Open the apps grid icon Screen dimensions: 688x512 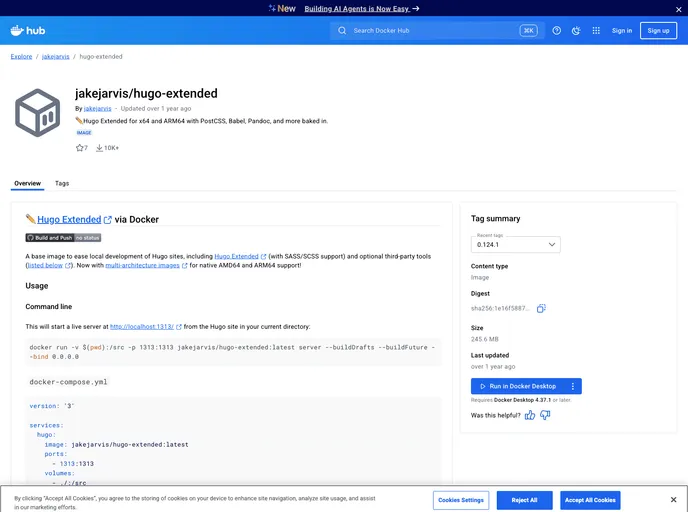[596, 31]
